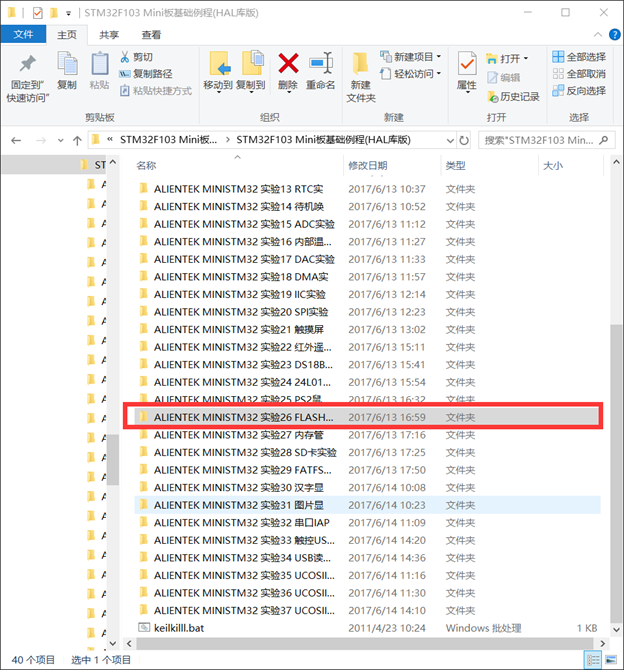
Task: Click the Pin to Quick Access icon
Action: pos(28,64)
